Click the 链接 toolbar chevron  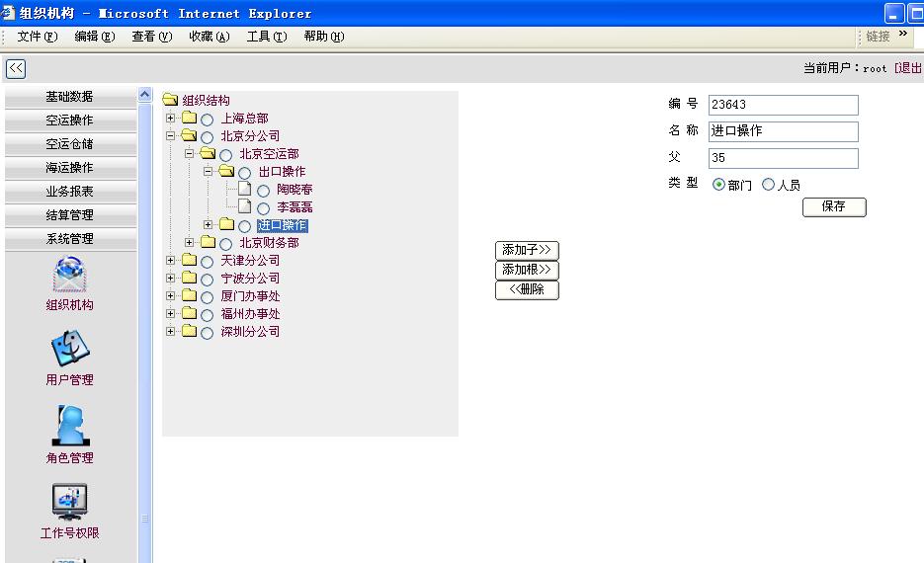pyautogui.click(x=903, y=34)
